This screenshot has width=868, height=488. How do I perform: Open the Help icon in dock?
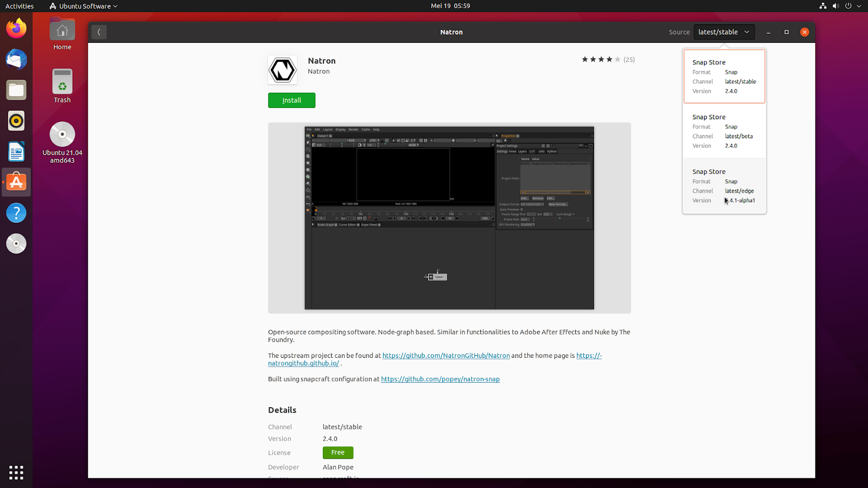tap(16, 213)
